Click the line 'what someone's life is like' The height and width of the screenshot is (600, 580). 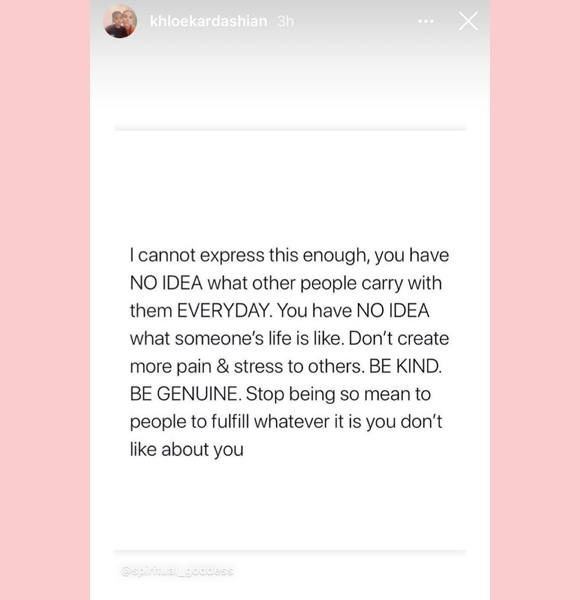pos(237,339)
